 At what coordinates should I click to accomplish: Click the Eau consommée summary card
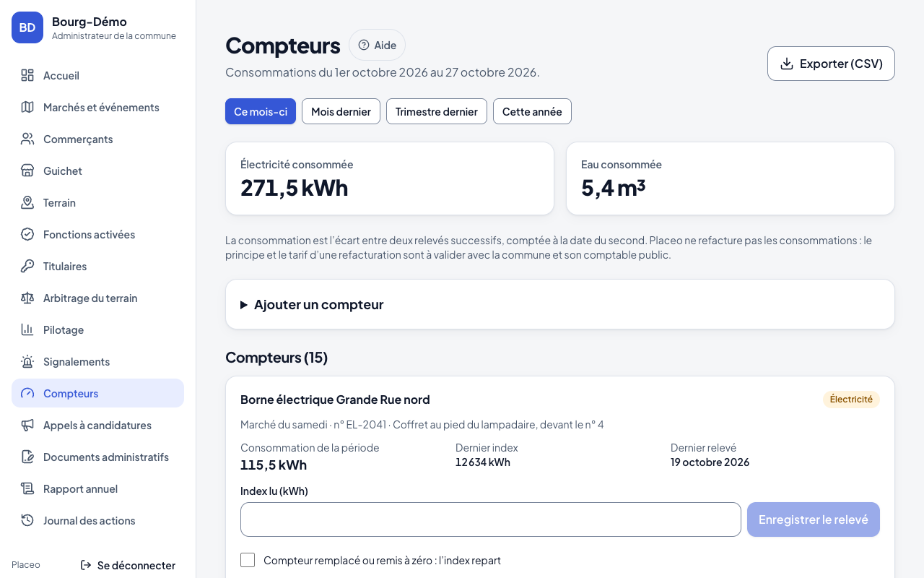[x=731, y=178]
